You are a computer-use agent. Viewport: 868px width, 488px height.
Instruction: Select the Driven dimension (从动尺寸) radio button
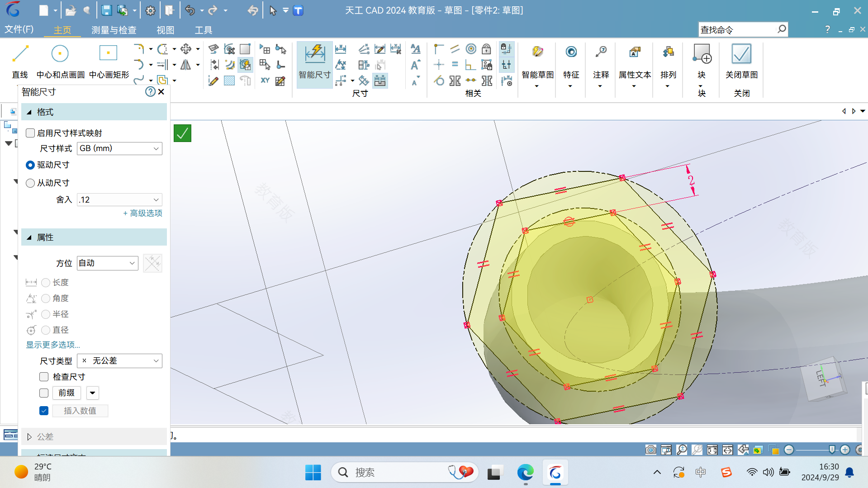tap(30, 183)
